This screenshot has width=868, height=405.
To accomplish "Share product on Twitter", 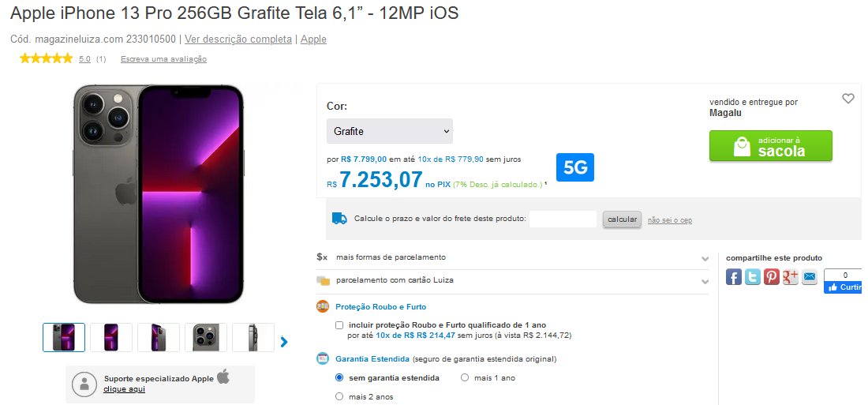I will coord(752,276).
